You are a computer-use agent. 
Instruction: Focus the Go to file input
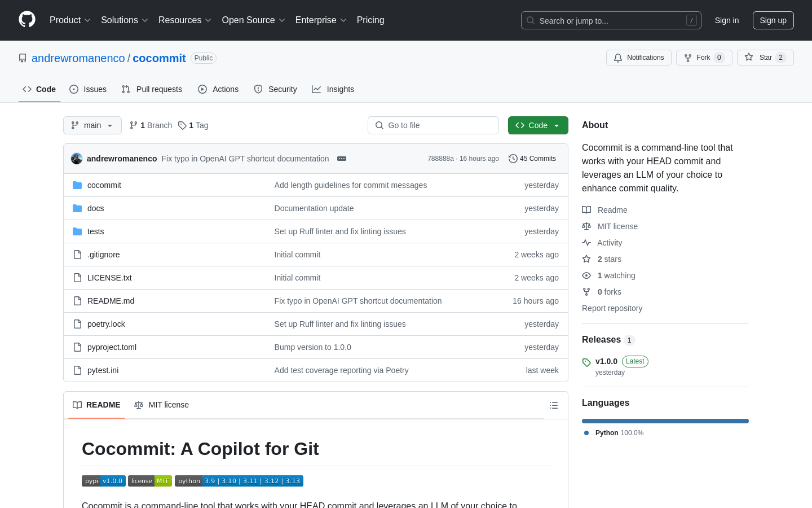[433, 125]
